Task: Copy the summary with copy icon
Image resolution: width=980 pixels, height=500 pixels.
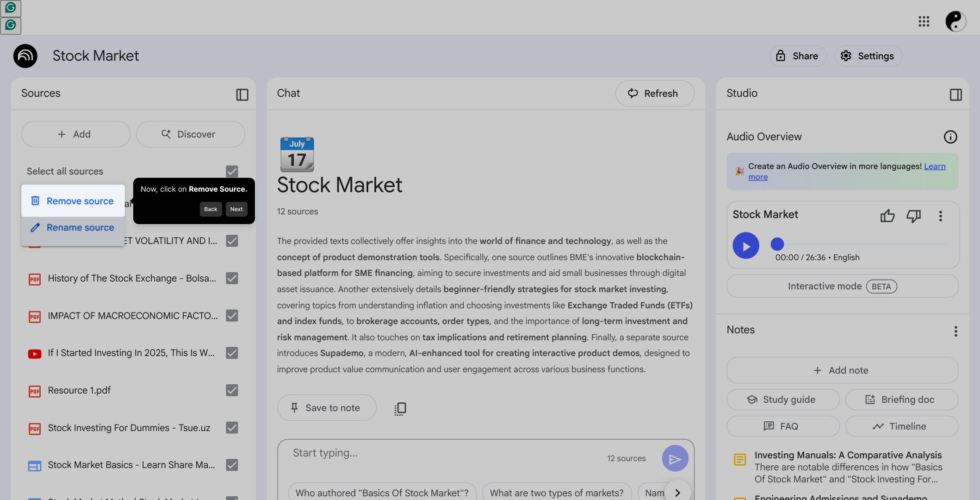Action: [x=400, y=408]
